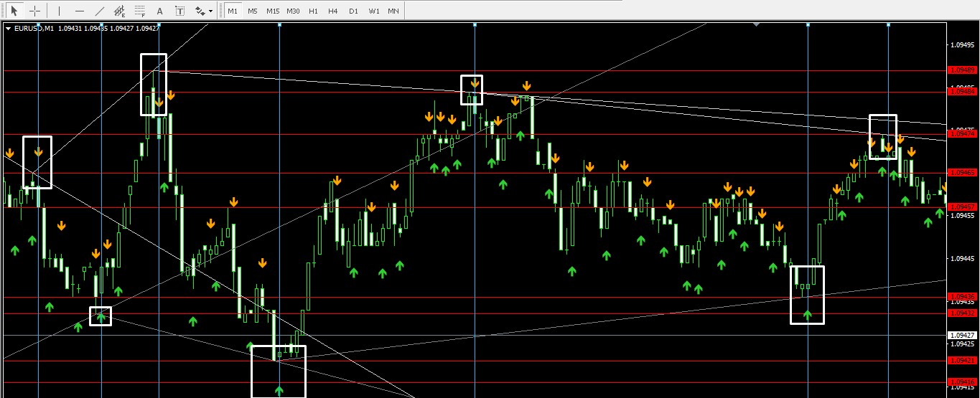Click the 1.09489 red price label

pyautogui.click(x=962, y=70)
